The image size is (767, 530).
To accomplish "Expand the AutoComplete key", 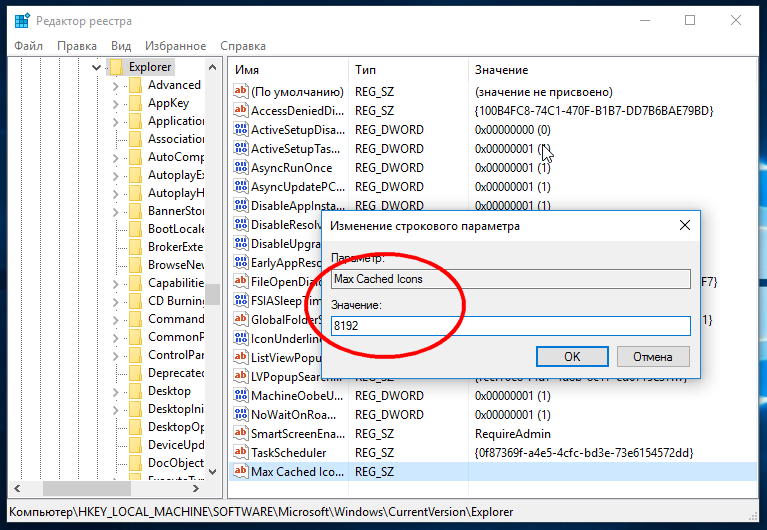I will pos(115,158).
